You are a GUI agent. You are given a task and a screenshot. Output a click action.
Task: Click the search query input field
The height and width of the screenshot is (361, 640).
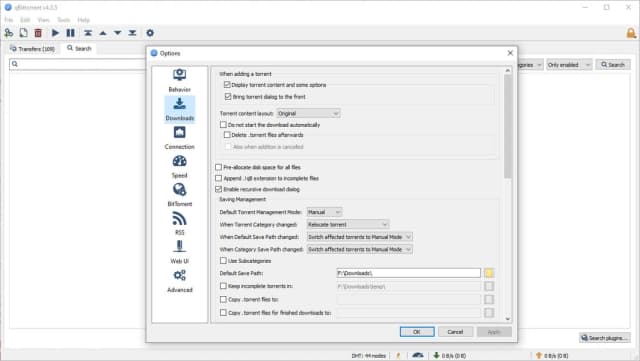(78, 64)
